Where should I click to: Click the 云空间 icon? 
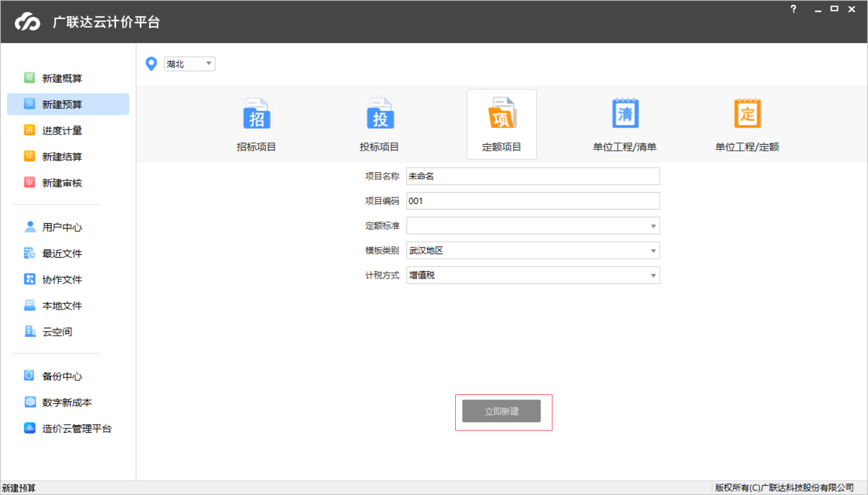(30, 331)
